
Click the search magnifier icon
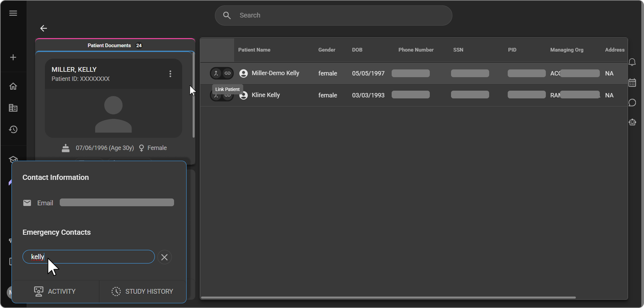[x=227, y=16]
